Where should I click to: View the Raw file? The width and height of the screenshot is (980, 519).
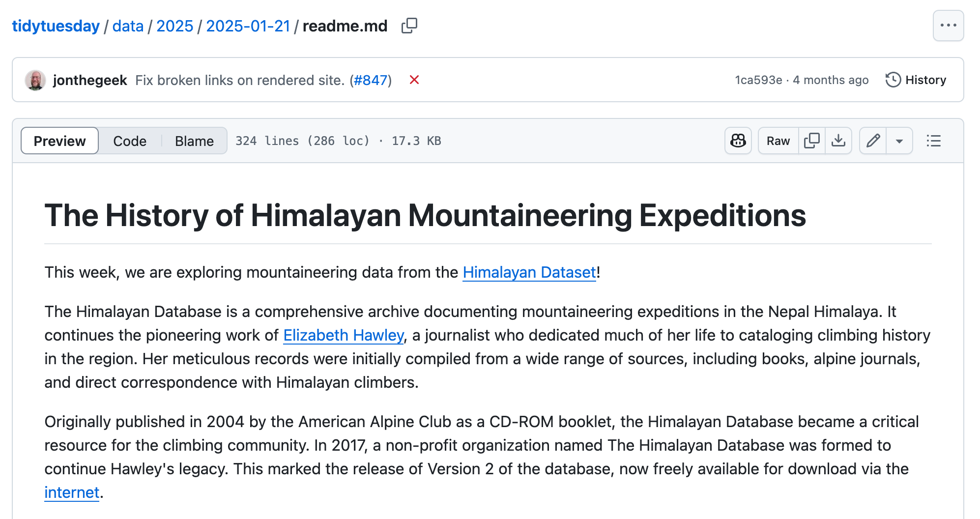point(778,141)
